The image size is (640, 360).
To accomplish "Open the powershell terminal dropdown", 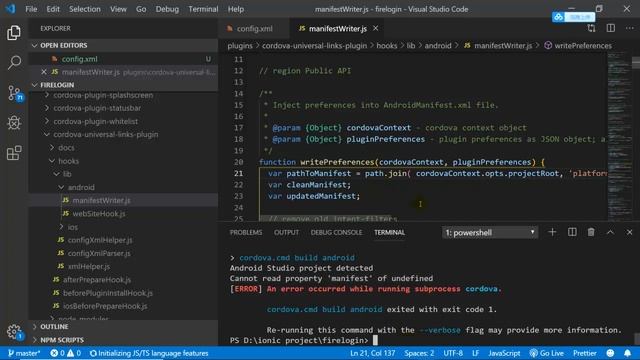I will pos(490,233).
